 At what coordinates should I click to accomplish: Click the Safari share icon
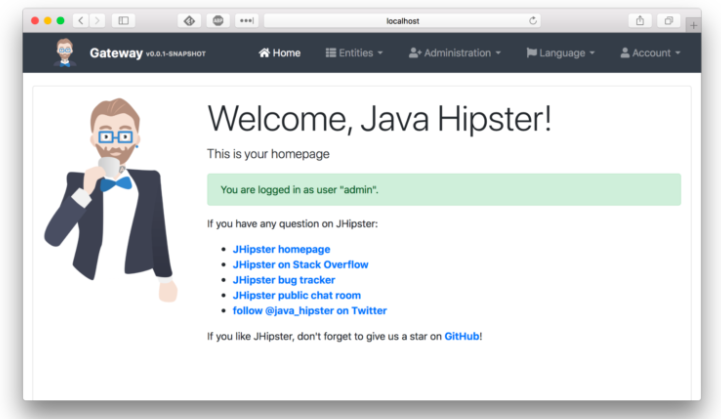638,20
